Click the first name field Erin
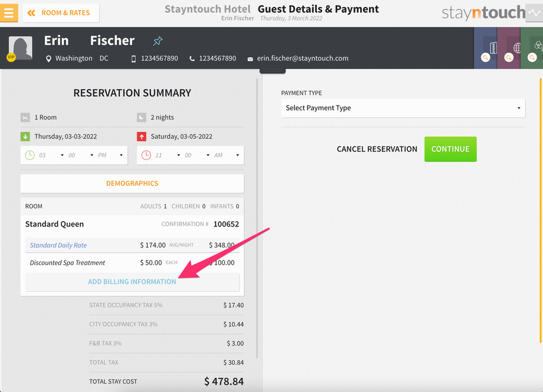The width and height of the screenshot is (543, 392). (57, 41)
